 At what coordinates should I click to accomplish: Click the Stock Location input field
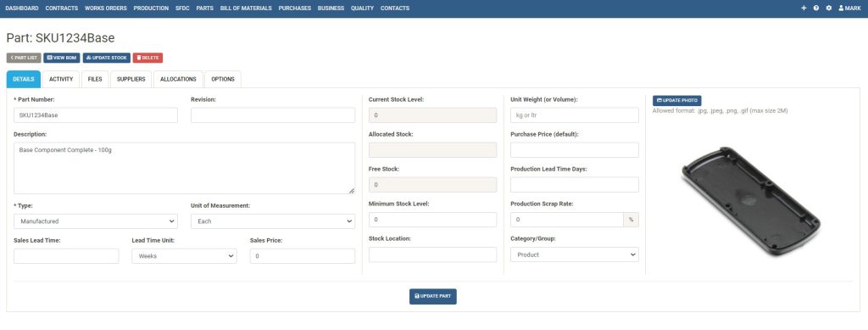pyautogui.click(x=433, y=254)
